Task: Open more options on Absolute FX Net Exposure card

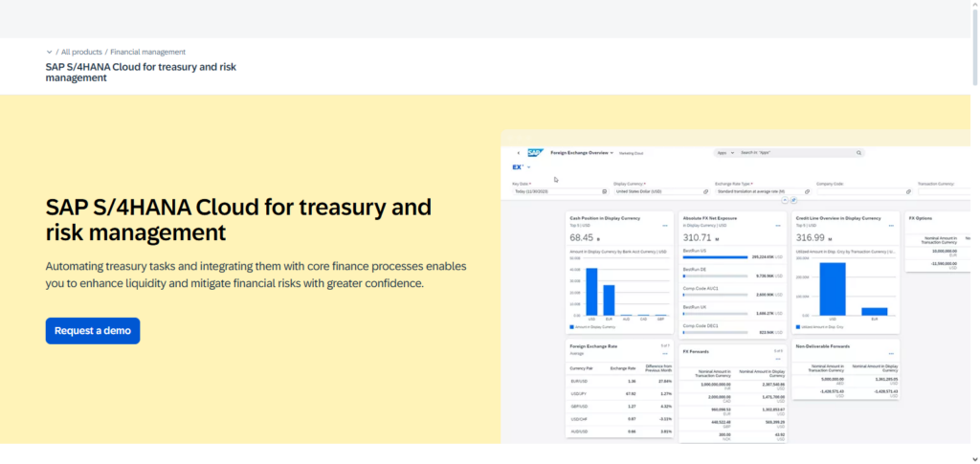Action: pos(778,226)
